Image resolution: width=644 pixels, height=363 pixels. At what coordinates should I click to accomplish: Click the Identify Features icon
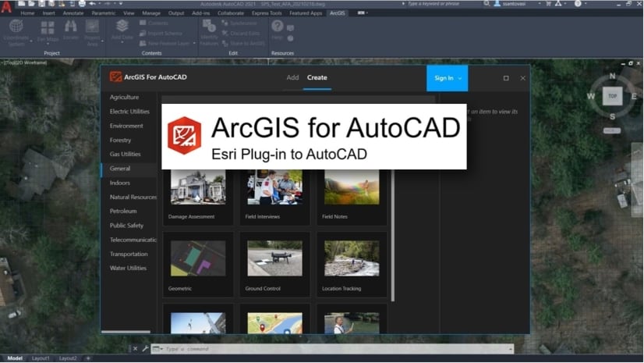click(x=209, y=27)
